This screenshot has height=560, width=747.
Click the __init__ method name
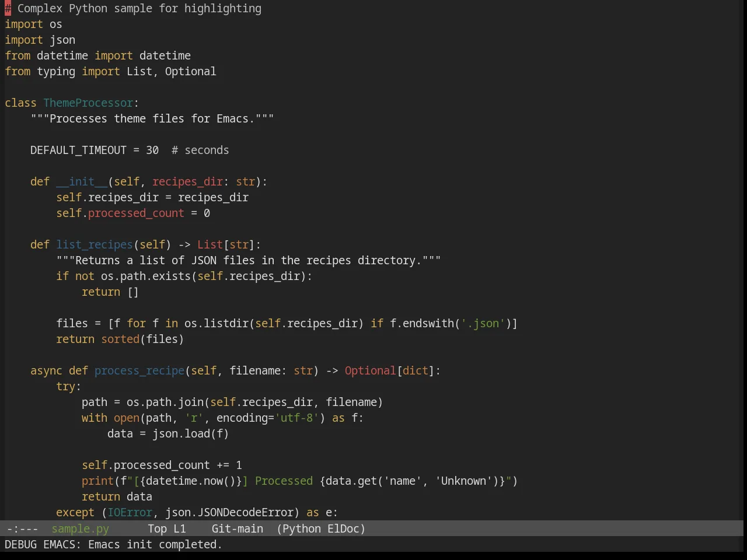tap(82, 181)
